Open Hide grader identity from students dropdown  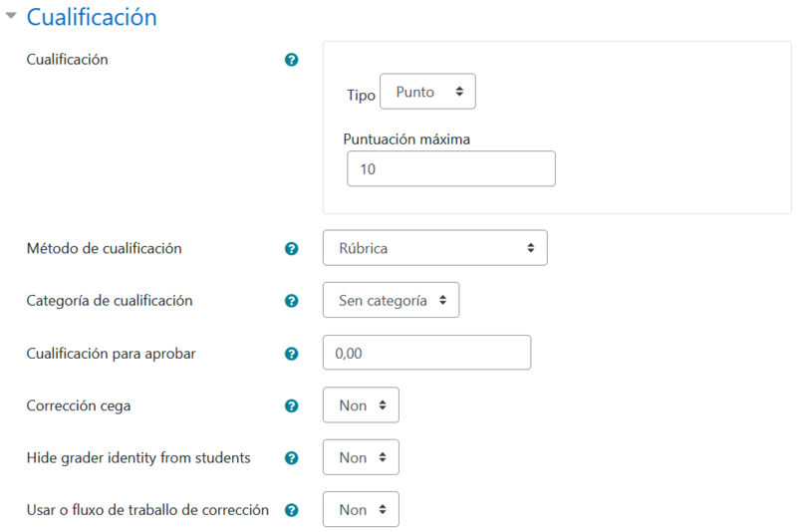[361, 457]
